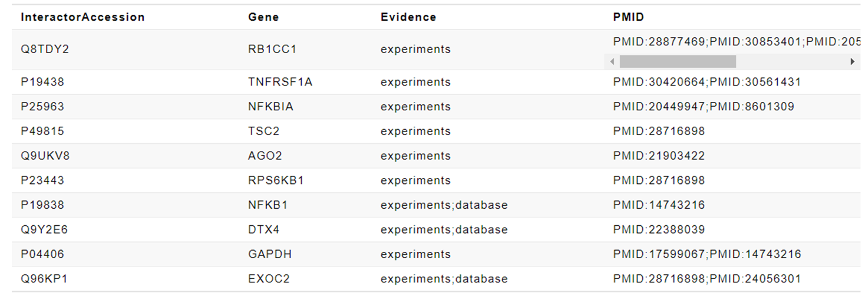Click the NFKBIA gene name
Screen dimensions: 868x296
pyautogui.click(x=271, y=107)
